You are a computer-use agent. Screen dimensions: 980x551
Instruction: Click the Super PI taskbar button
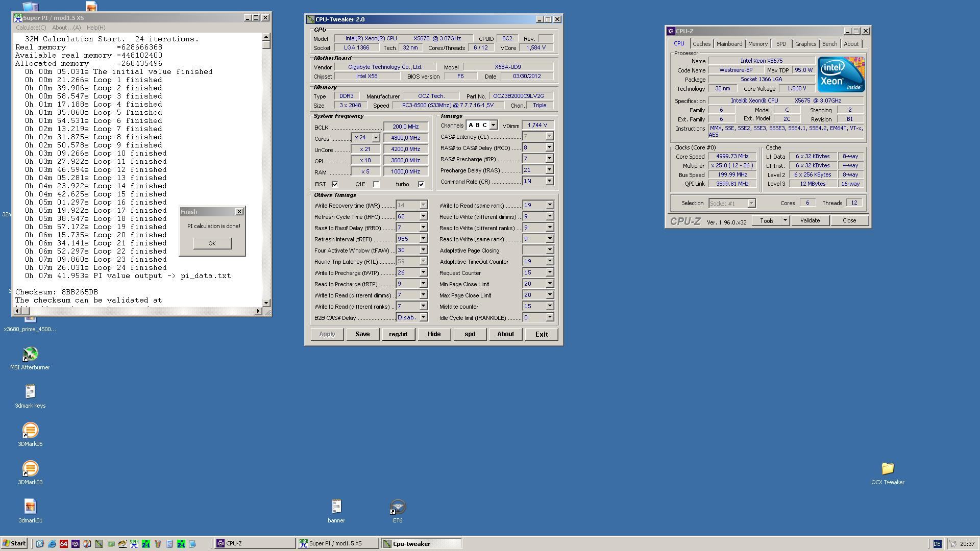tap(338, 544)
